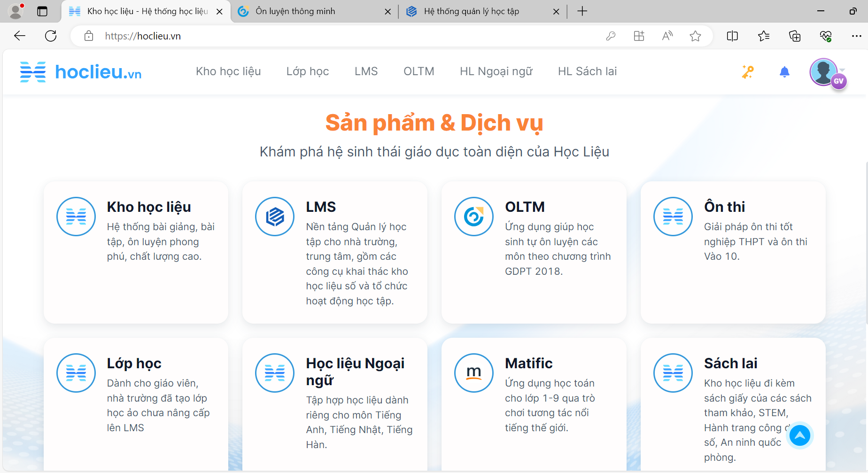
Task: Add page to favorites star icon
Action: coord(695,36)
